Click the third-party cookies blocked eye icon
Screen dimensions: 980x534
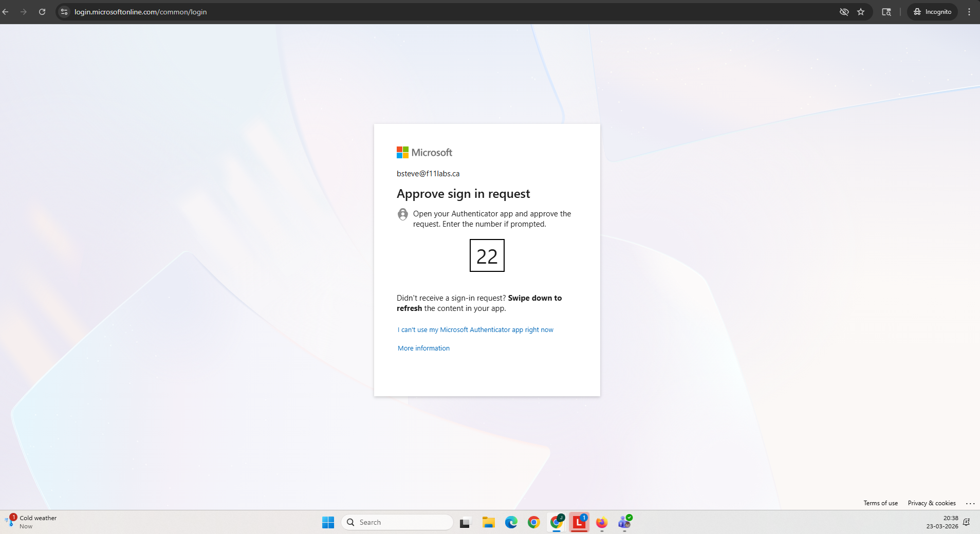click(844, 12)
